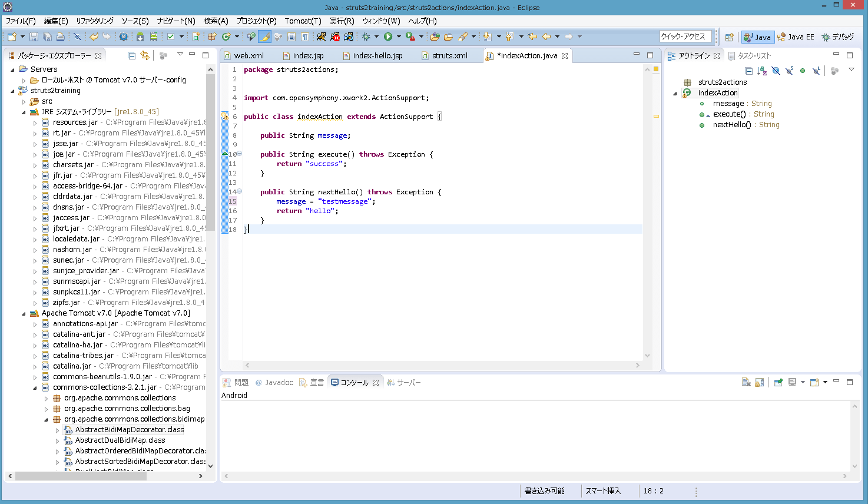
Task: Open the ナビゲート(N) menu
Action: 175,21
